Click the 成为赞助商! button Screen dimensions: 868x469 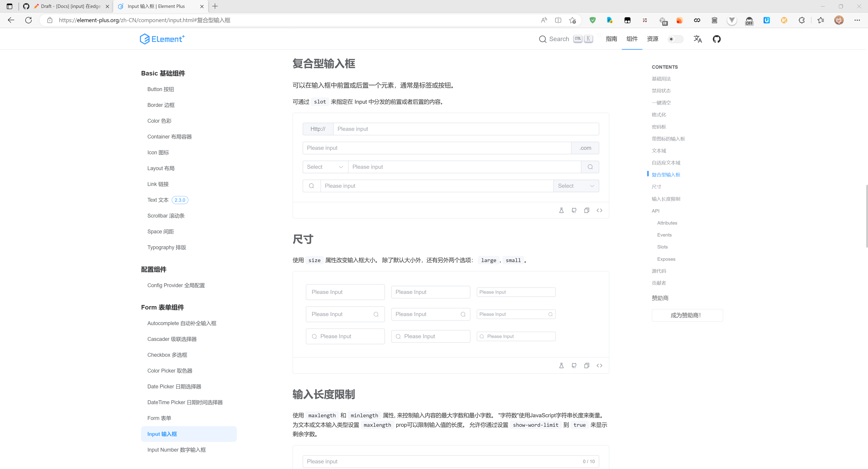pos(687,315)
